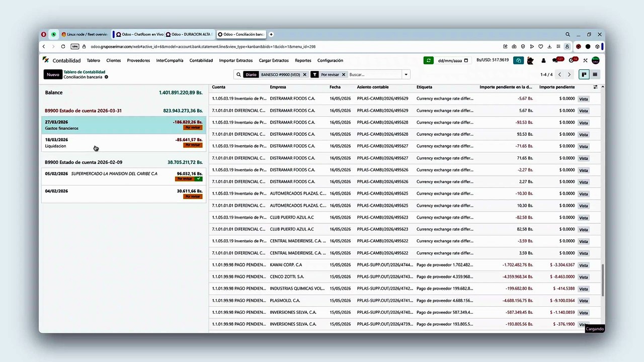Open browser downloads icon

[549, 46]
